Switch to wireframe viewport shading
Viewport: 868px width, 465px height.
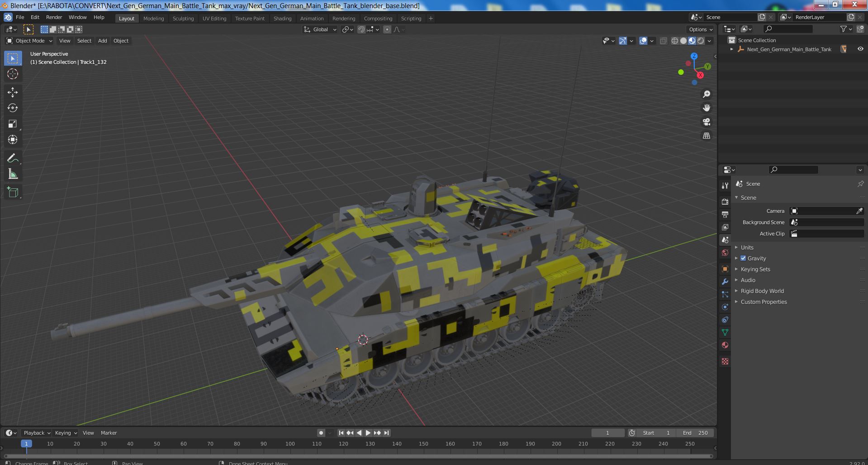[x=675, y=41]
